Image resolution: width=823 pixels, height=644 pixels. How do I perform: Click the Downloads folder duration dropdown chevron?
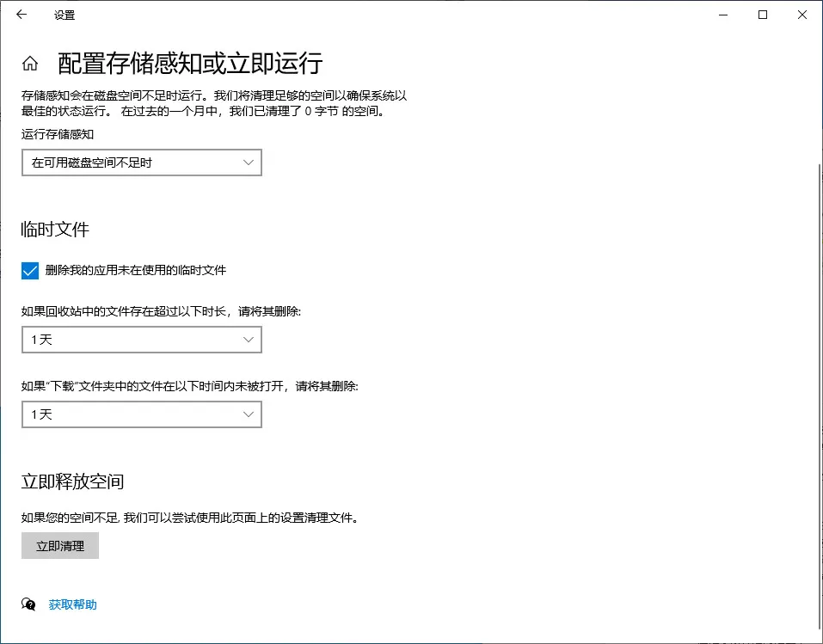[249, 414]
